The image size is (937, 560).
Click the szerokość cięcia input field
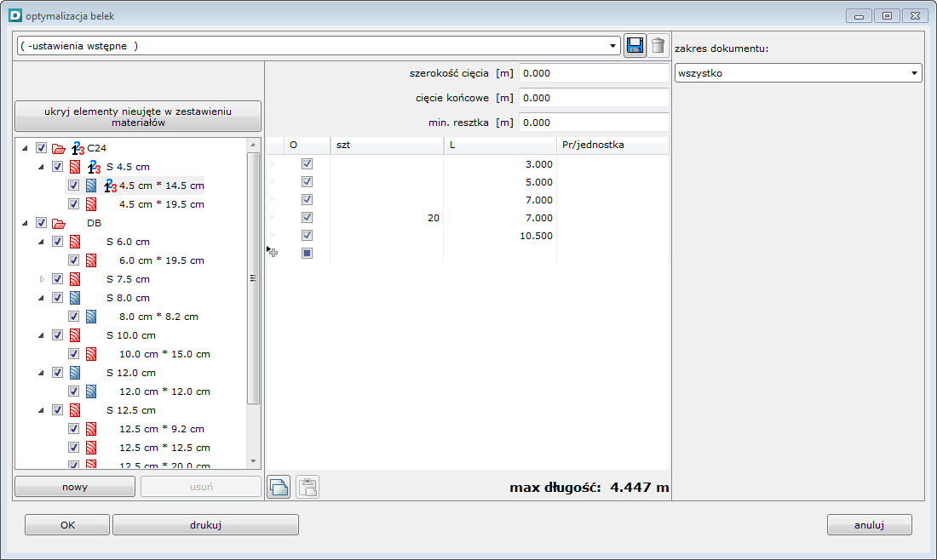(x=593, y=73)
